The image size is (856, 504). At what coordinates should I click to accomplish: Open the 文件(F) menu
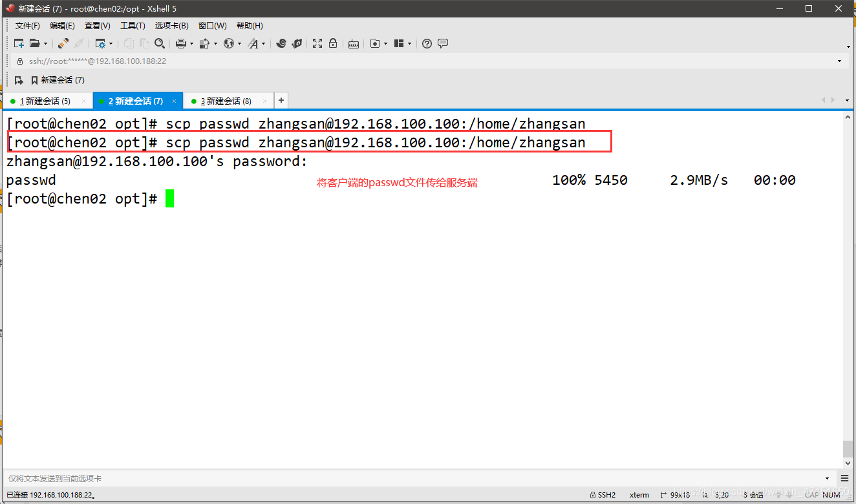tap(28, 26)
